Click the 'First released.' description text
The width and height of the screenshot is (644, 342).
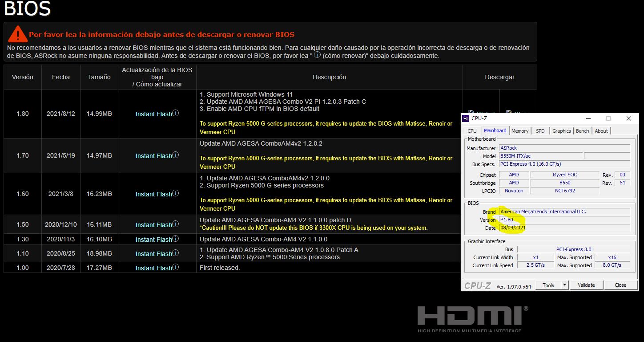click(220, 268)
